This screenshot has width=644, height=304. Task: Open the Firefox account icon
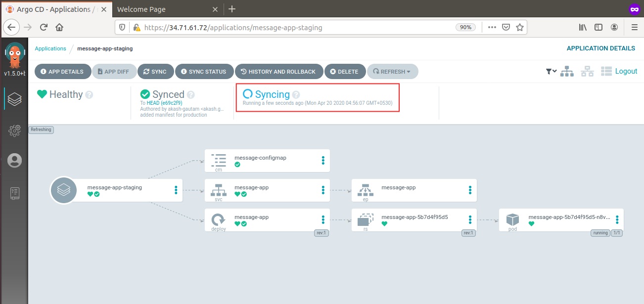(614, 28)
